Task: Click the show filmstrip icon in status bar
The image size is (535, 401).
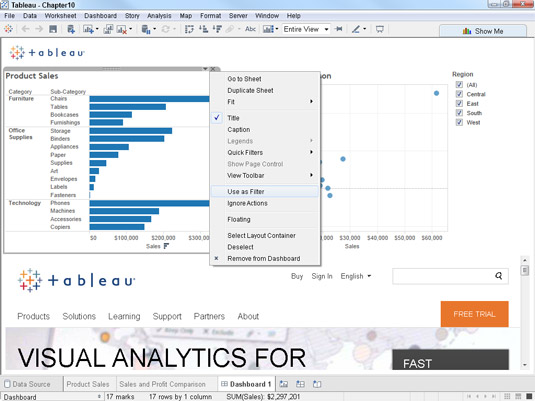Action: (x=518, y=396)
